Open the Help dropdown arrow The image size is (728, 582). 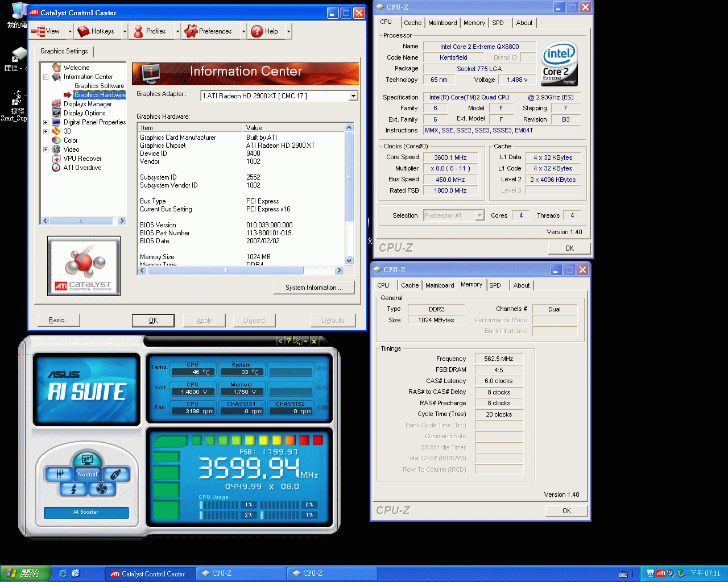(288, 31)
